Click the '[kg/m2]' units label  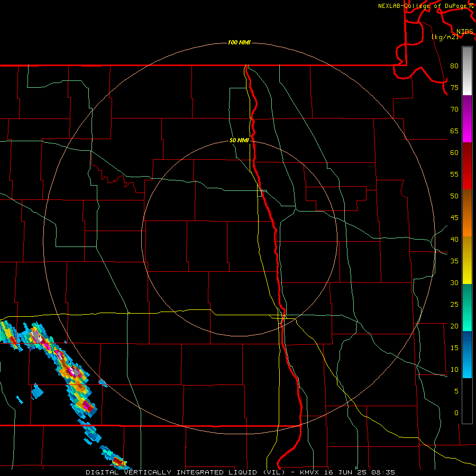445,37
